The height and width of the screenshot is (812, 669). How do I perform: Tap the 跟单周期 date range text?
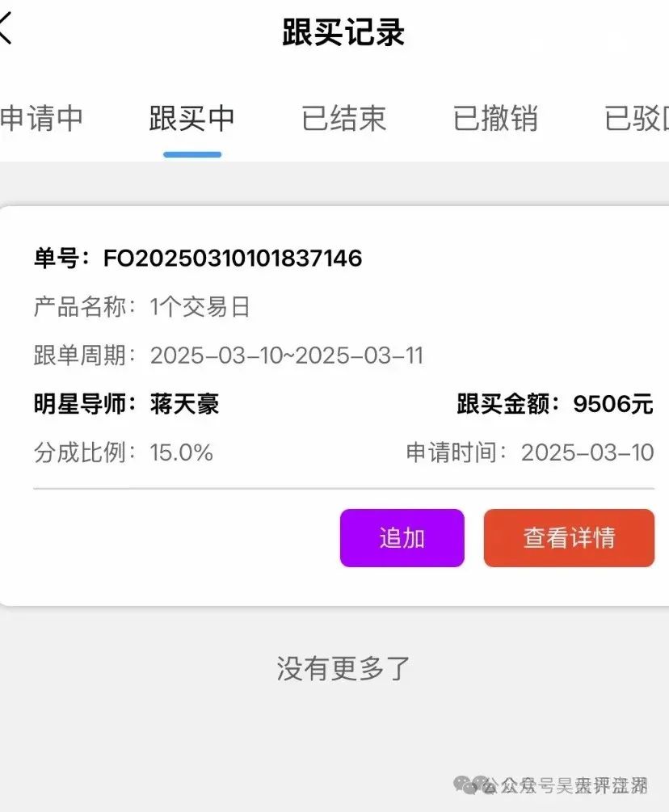pos(287,356)
